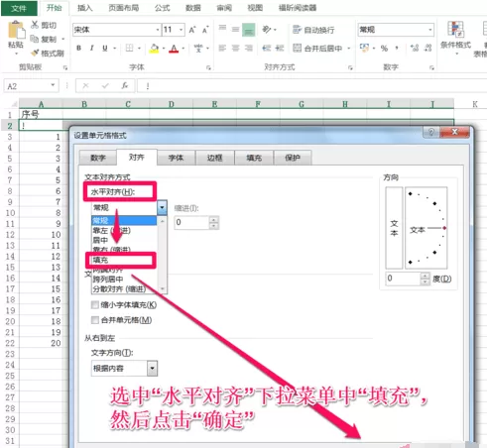Click the degrees (度) input field
Viewport: 487px width, 448px height.
(x=404, y=279)
